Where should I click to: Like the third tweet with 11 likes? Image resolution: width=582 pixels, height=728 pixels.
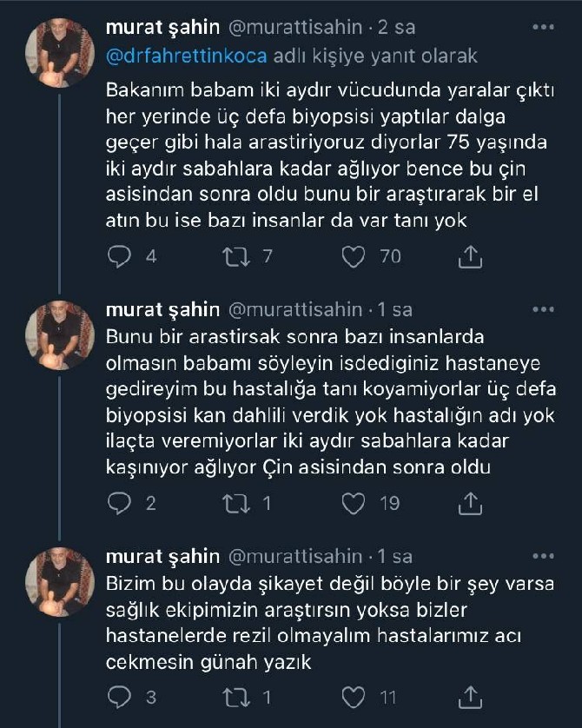pos(352,695)
